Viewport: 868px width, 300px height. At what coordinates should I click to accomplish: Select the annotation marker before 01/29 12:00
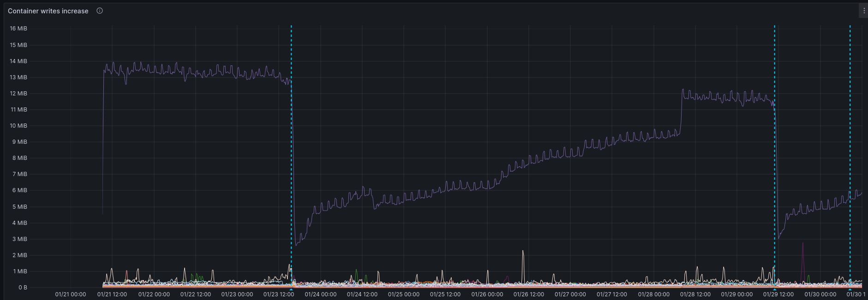774,288
